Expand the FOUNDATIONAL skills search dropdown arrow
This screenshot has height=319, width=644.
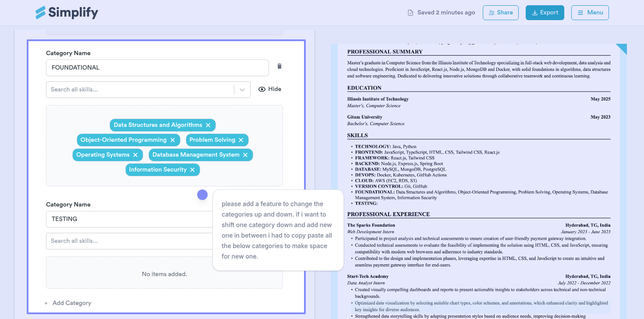[x=242, y=90]
